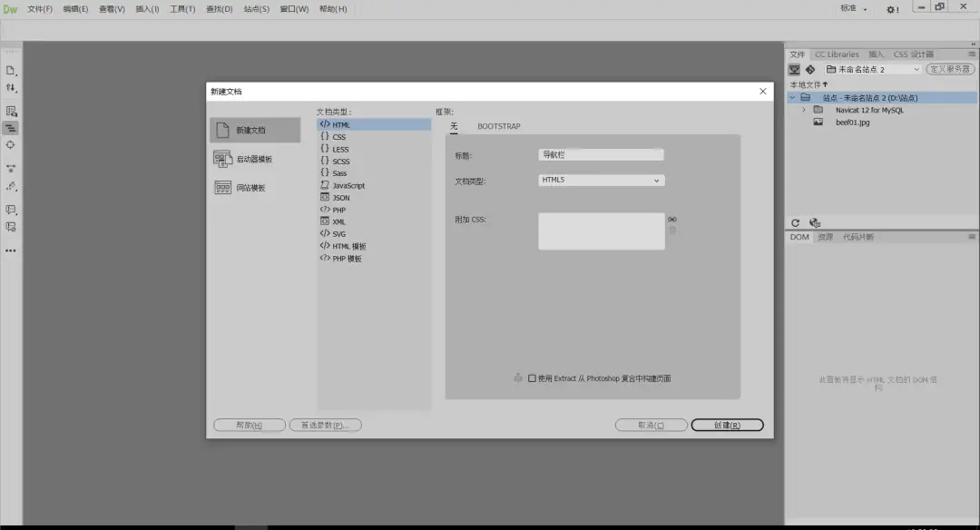Click the three-dots more tools icon
The height and width of the screenshot is (530, 980).
(x=11, y=250)
